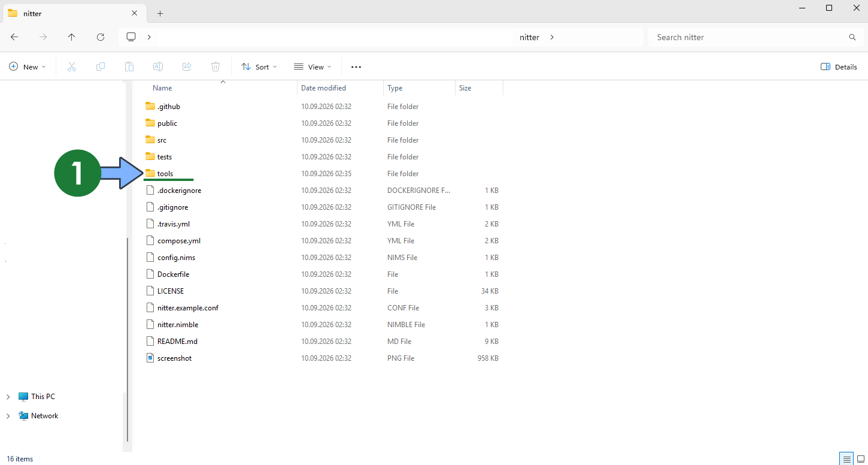Go up one directory level
The height and width of the screenshot is (465, 868).
coord(72,37)
